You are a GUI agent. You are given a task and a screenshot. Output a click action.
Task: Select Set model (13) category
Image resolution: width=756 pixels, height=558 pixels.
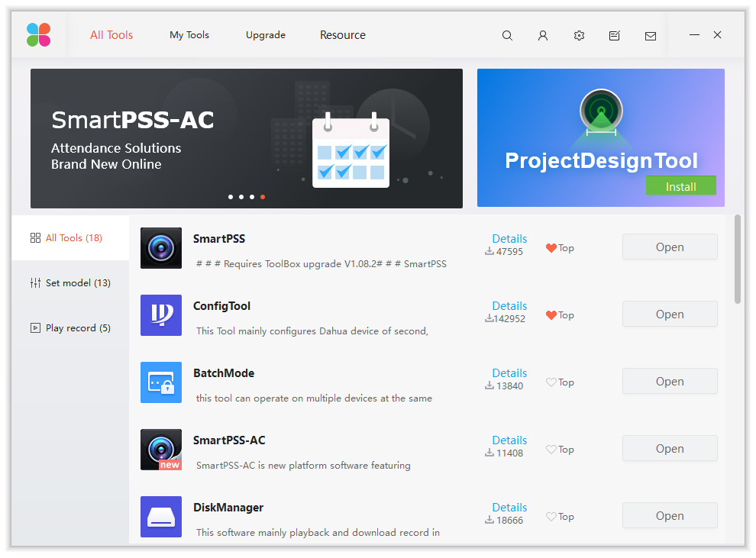click(70, 283)
